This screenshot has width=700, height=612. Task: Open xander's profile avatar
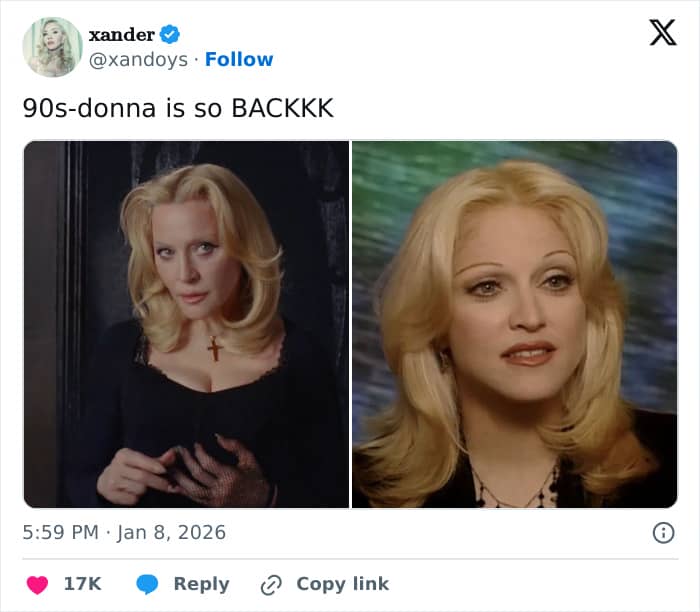(52, 47)
